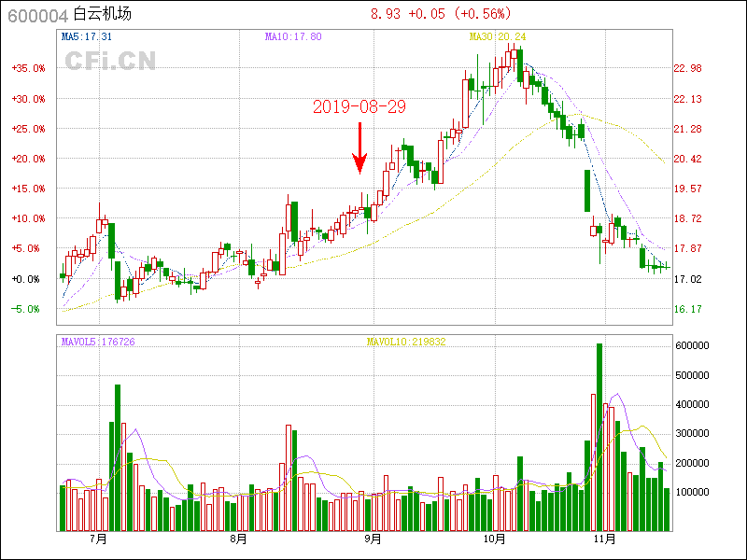Select the MAVOL10 volume average label
This screenshot has width=747, height=560.
405,343
